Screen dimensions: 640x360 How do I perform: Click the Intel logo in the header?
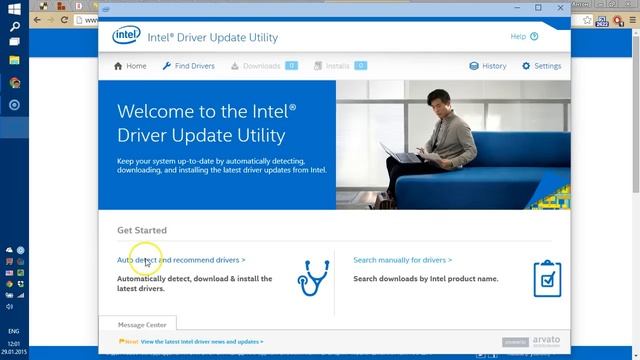coord(126,36)
